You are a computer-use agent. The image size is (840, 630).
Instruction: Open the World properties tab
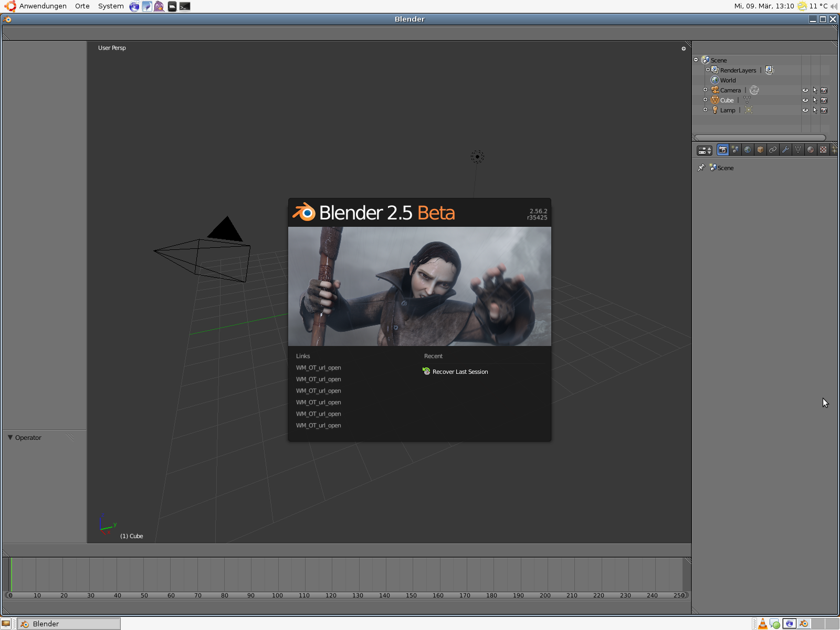pyautogui.click(x=748, y=150)
